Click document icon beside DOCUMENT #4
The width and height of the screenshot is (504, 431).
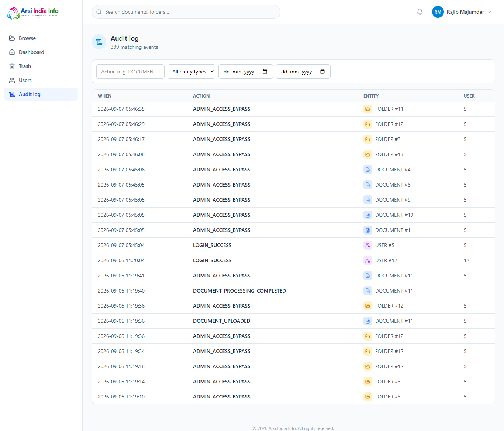(367, 170)
